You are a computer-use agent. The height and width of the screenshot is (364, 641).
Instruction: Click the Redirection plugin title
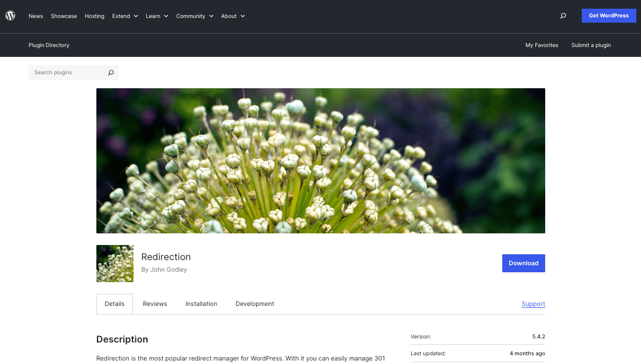point(166,257)
